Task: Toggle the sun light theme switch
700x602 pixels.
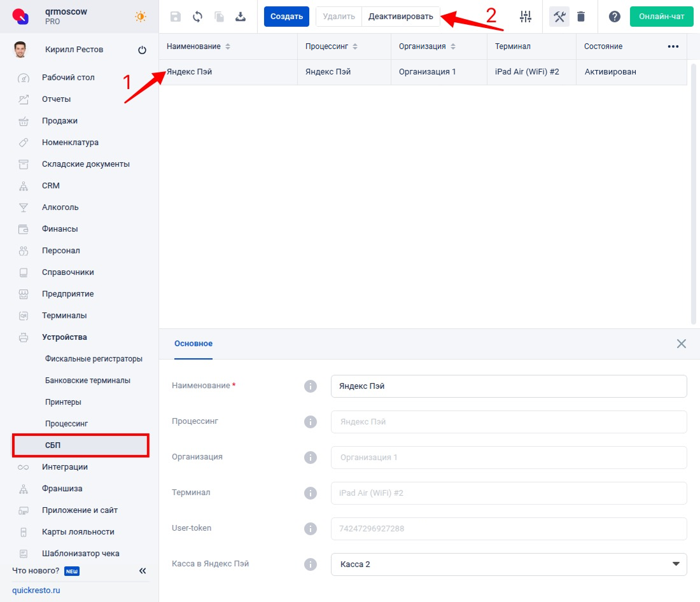Action: tap(140, 17)
